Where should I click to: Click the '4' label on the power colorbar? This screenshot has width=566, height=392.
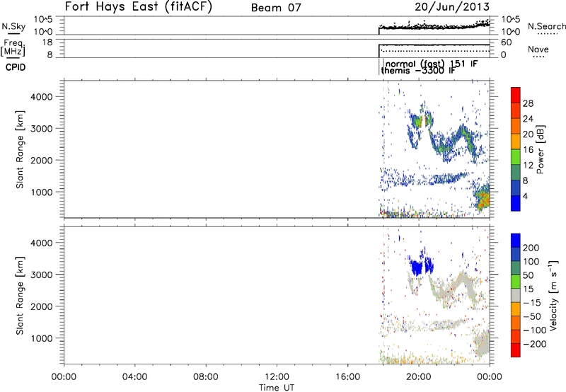coord(525,197)
